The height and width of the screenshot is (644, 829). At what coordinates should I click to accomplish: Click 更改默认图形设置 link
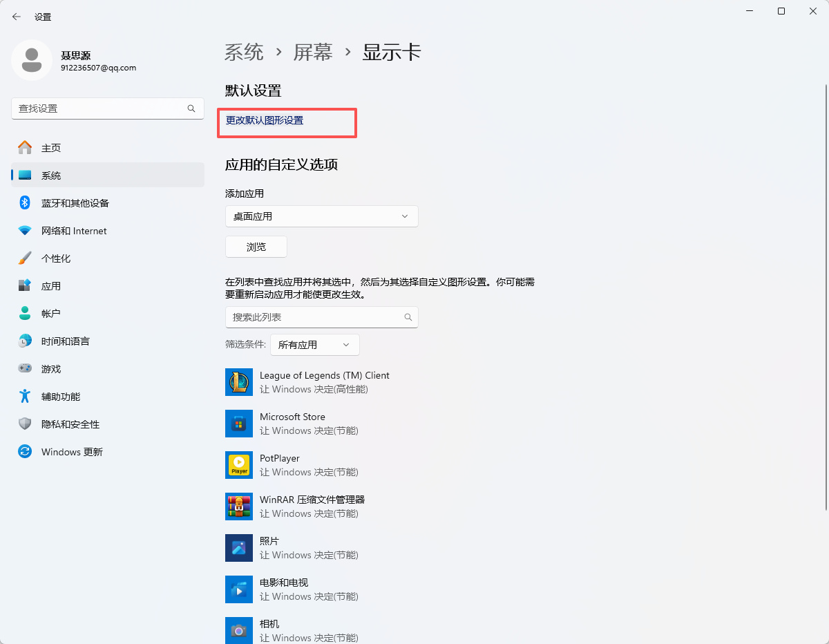tap(265, 120)
